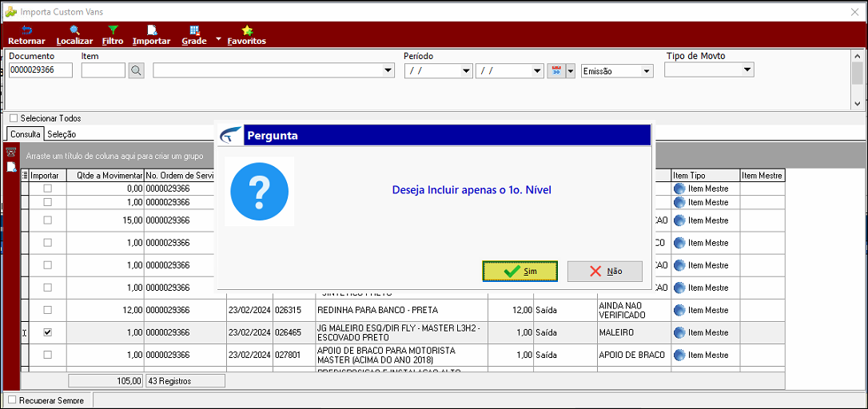Image resolution: width=868 pixels, height=409 pixels.
Task: Expand the arrow next to Grade
Action: click(x=218, y=39)
